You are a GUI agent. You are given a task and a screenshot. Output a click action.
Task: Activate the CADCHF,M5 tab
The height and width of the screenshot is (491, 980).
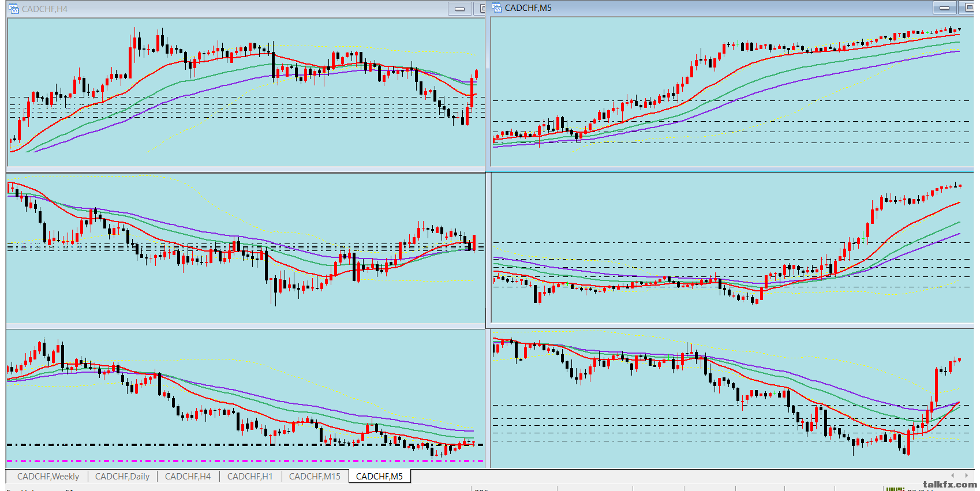click(x=379, y=477)
